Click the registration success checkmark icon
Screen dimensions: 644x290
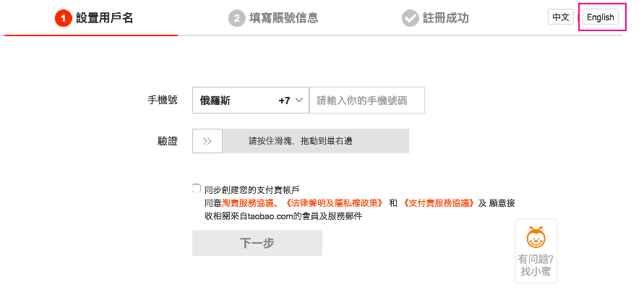tap(411, 18)
